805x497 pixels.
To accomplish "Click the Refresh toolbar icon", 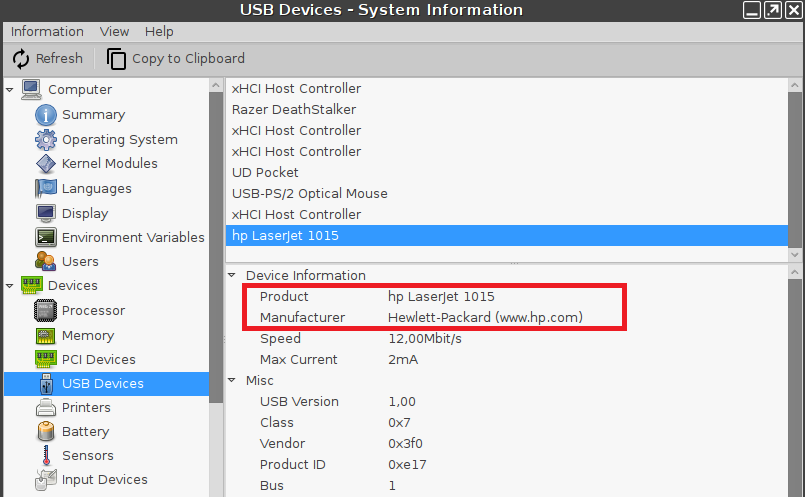I will point(21,59).
